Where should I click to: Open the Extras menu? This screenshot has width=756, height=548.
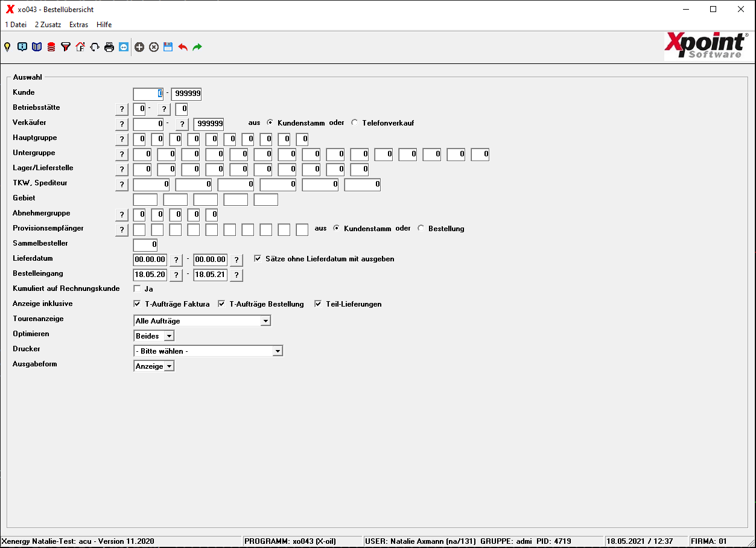click(x=78, y=25)
